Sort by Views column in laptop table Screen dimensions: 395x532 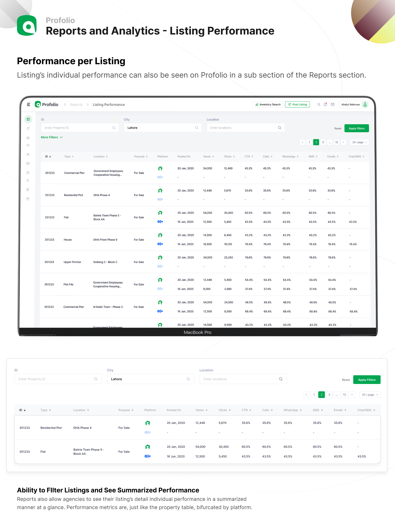pos(208,157)
